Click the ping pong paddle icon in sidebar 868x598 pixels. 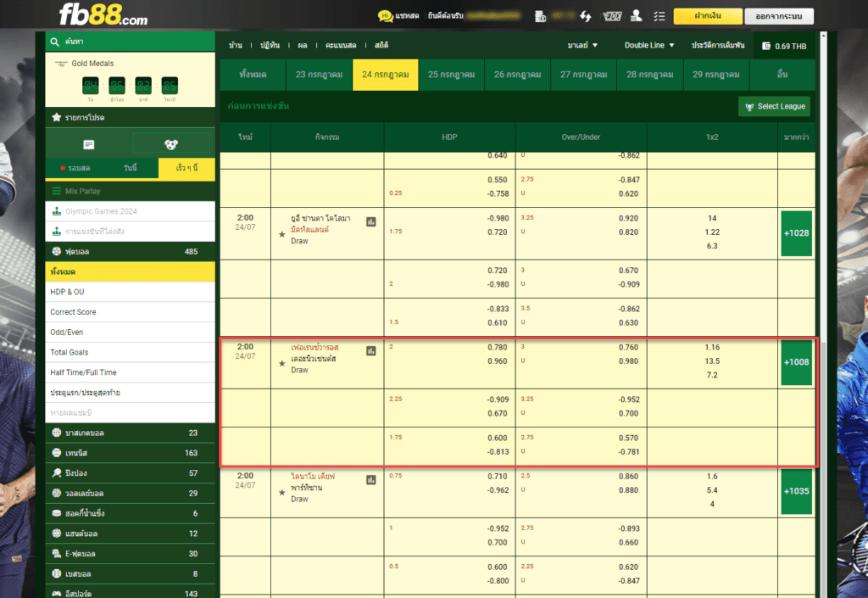(57, 472)
